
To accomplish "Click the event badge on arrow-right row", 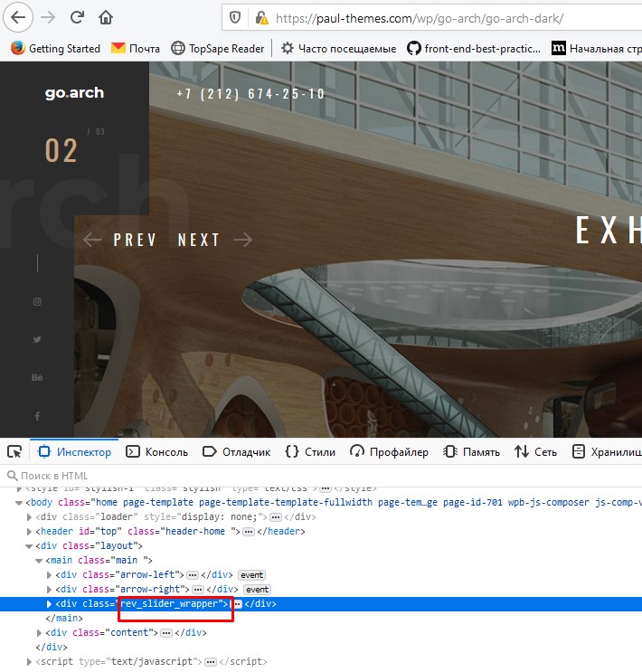I will (257, 590).
